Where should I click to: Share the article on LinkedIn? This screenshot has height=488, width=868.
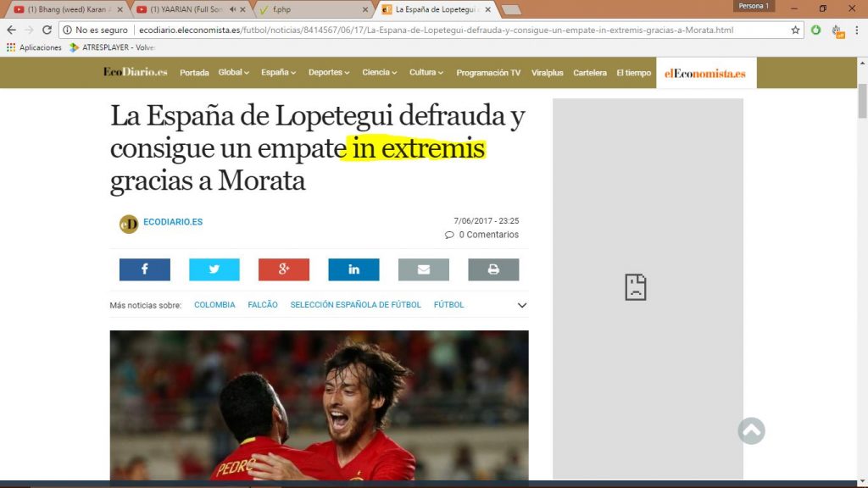coord(353,269)
